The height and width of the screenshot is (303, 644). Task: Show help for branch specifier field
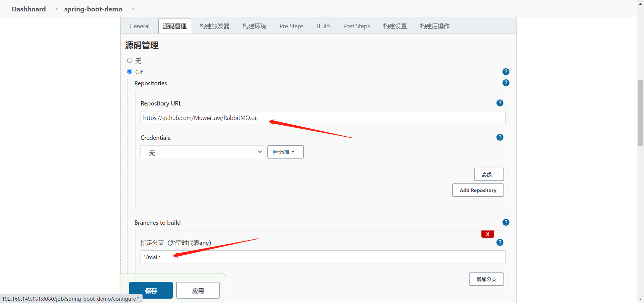click(500, 242)
